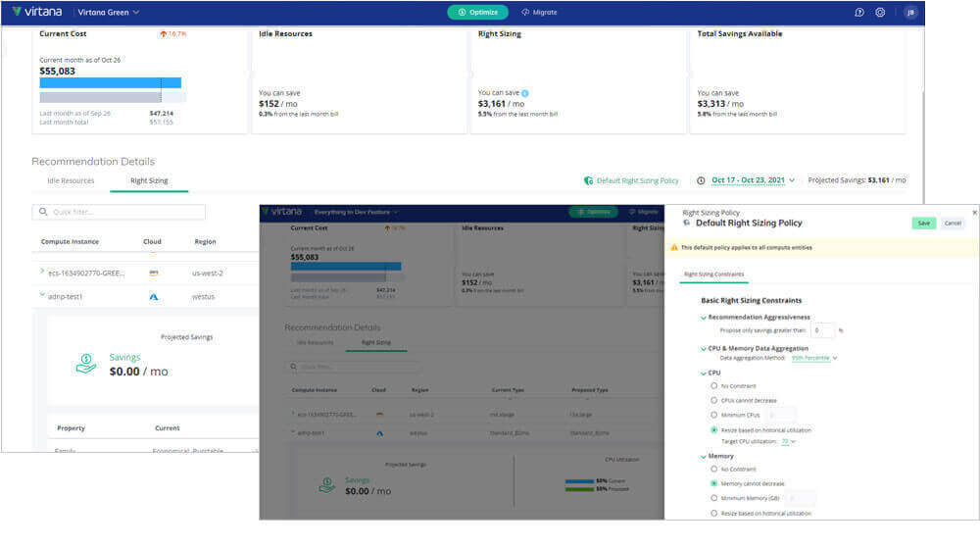This screenshot has width=980, height=548.
Task: Expand the ecs-1634902770-GREE row
Action: 42,272
